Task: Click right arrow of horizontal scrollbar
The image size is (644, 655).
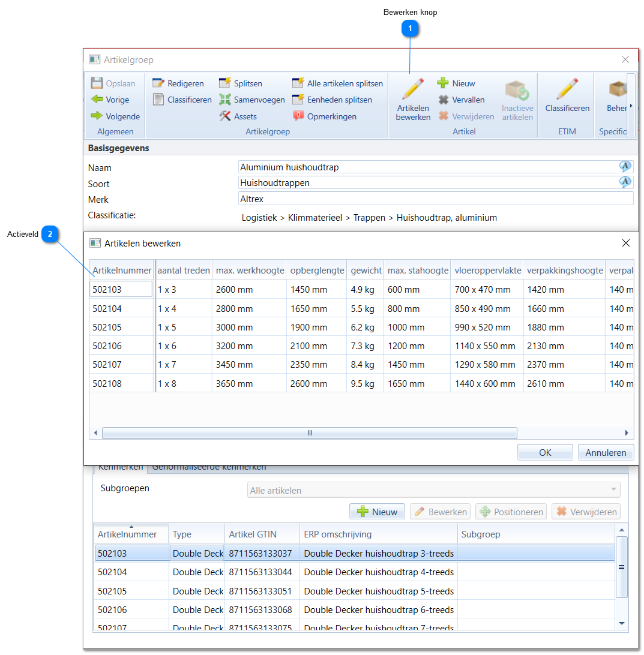Action: (x=627, y=433)
